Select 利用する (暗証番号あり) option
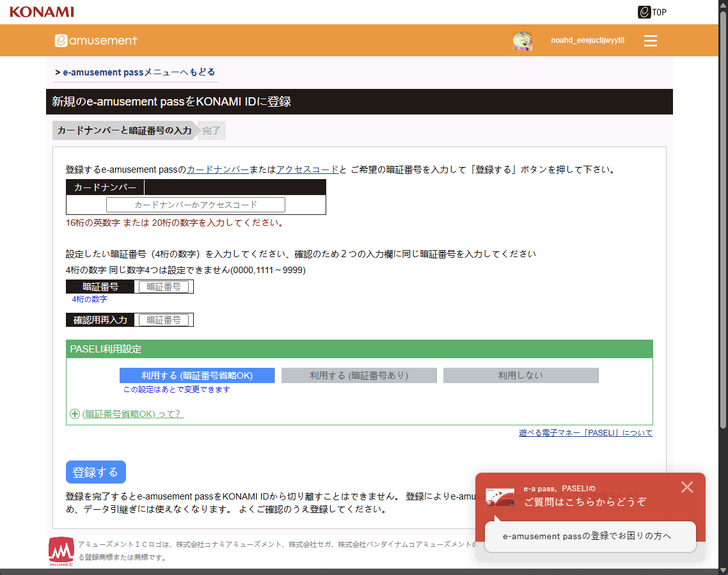Screen dimensions: 728x575 [359, 375]
